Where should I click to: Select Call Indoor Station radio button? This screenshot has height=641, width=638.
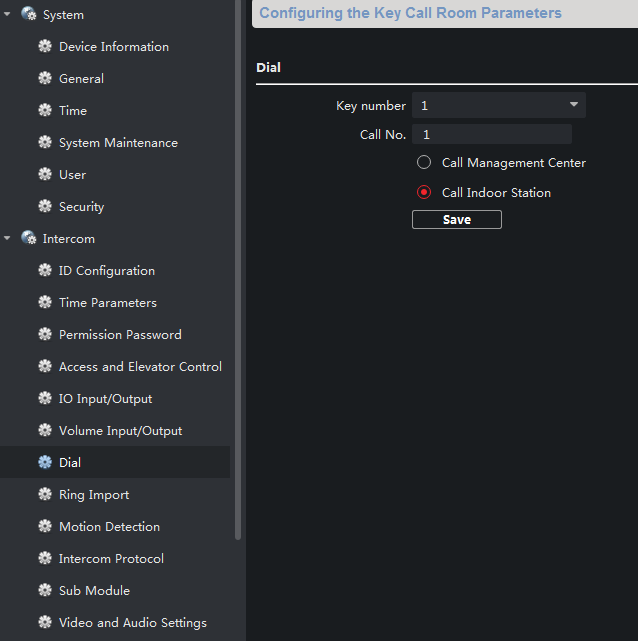coord(424,193)
